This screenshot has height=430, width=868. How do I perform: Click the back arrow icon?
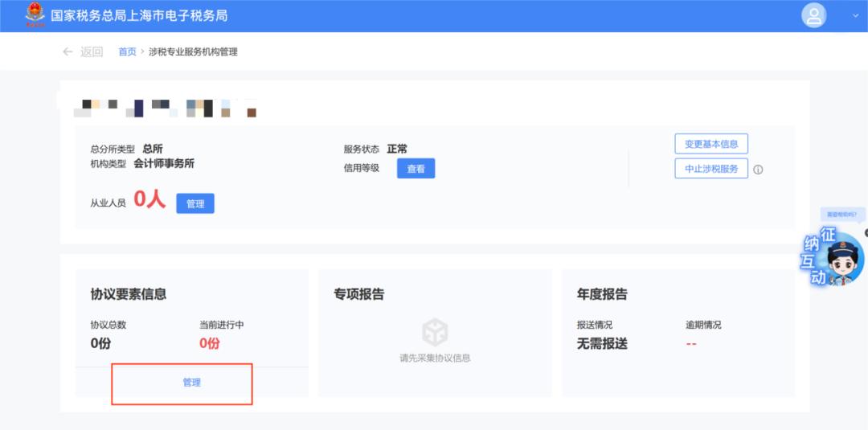68,52
